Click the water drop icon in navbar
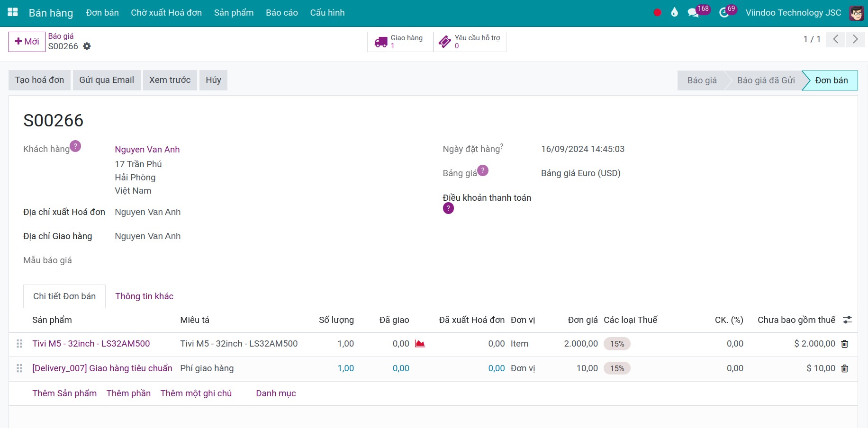 (x=675, y=12)
